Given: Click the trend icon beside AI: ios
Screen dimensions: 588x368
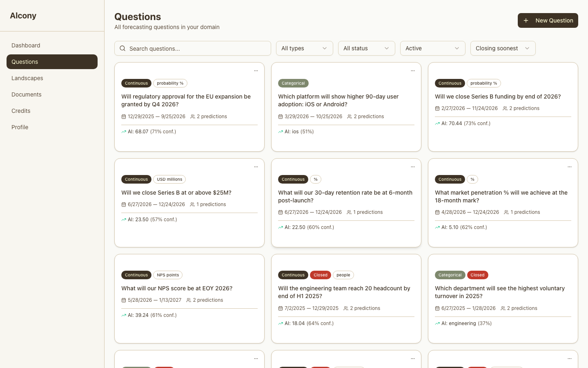Looking at the screenshot, I should [x=281, y=132].
